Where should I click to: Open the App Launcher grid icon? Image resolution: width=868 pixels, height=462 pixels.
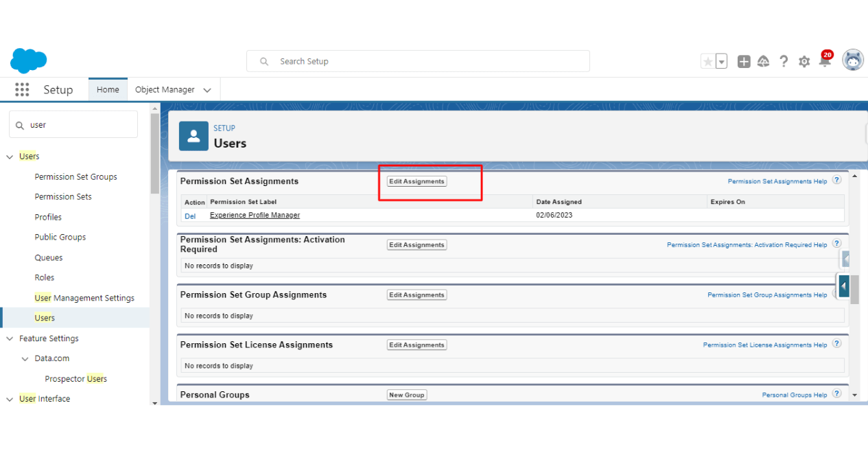click(22, 90)
